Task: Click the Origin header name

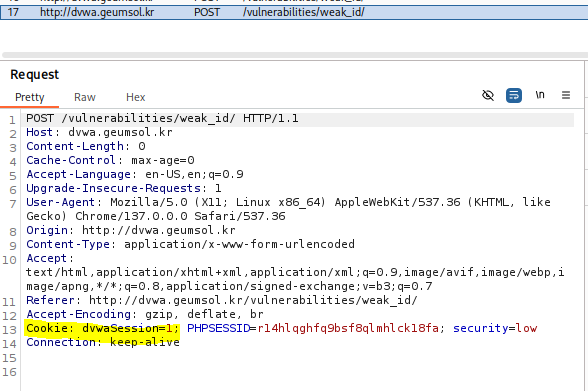Action: point(47,230)
